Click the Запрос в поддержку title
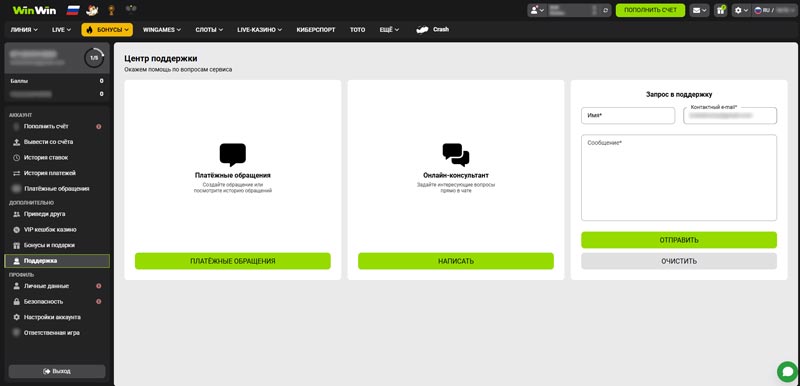The width and height of the screenshot is (800, 386). [679, 94]
